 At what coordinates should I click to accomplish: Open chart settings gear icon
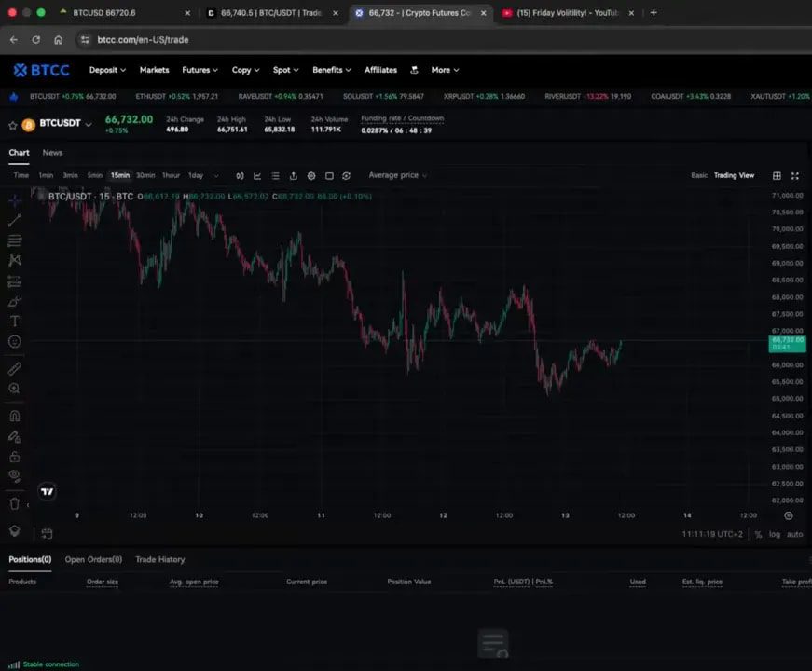[x=311, y=175]
